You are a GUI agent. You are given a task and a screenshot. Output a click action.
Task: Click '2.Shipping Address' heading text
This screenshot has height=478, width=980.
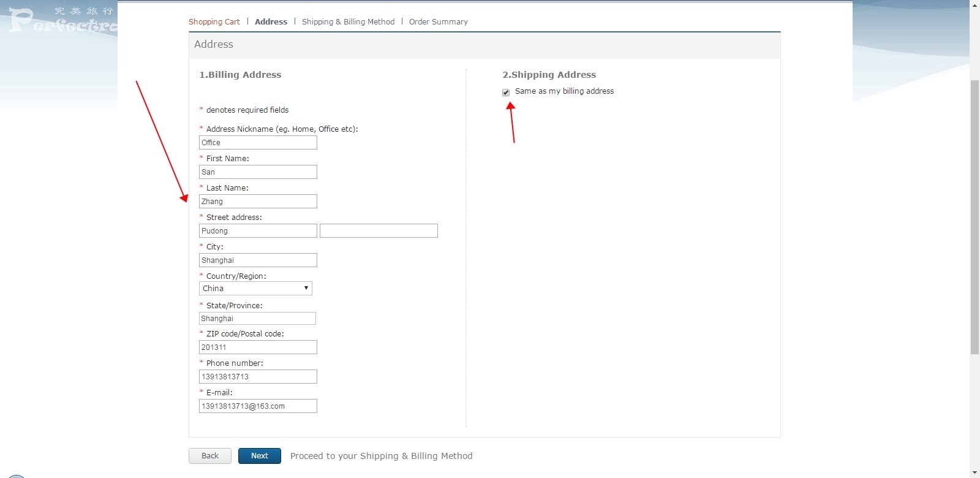pyautogui.click(x=549, y=75)
